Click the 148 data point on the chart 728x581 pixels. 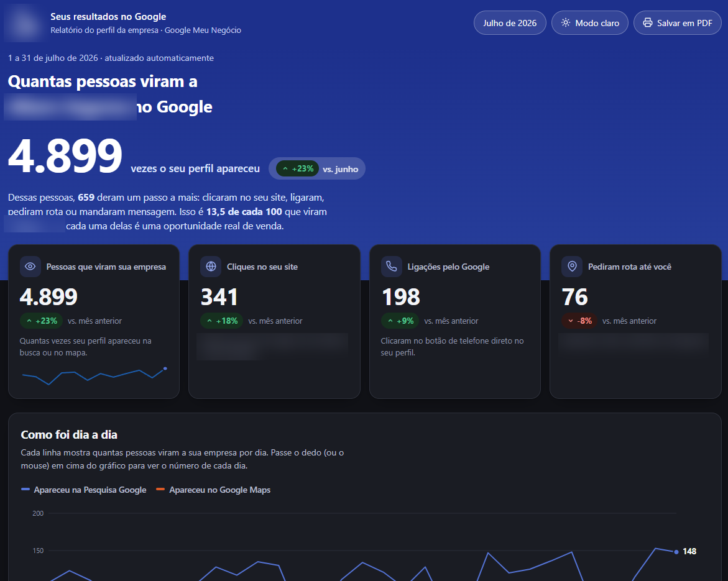pos(676,552)
